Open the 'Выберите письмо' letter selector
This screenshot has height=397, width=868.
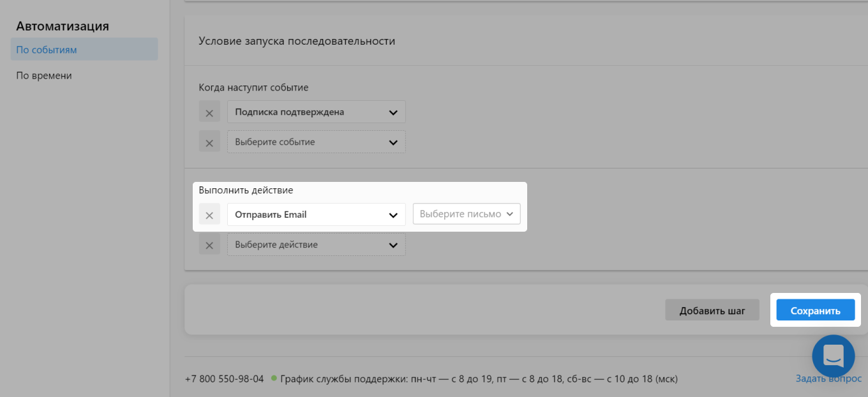pyautogui.click(x=467, y=214)
